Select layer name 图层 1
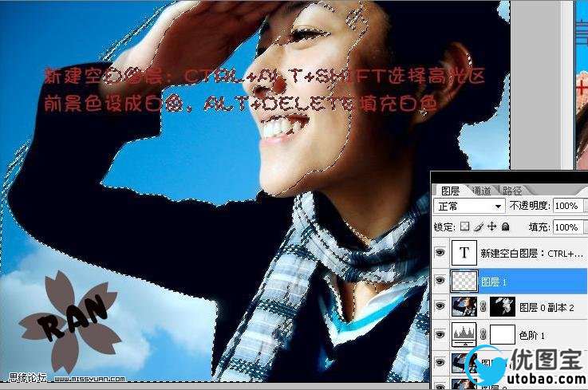This screenshot has width=588, height=390. click(x=494, y=282)
